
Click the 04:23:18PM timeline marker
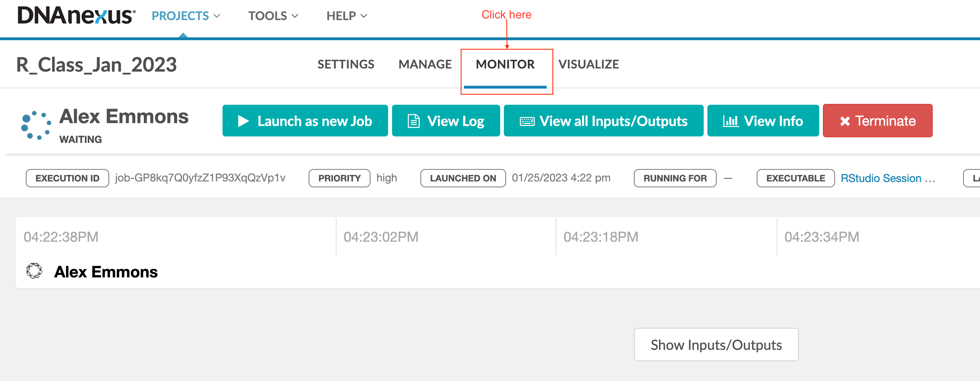[601, 237]
